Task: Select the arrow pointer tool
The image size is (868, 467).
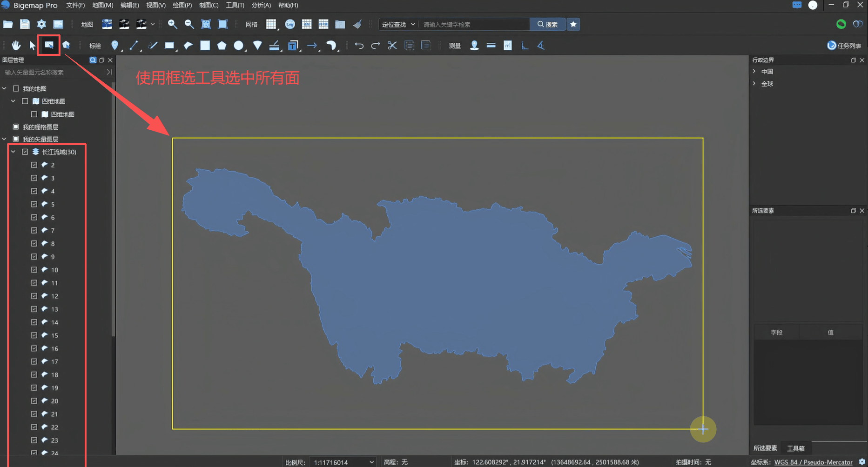Action: click(32, 45)
